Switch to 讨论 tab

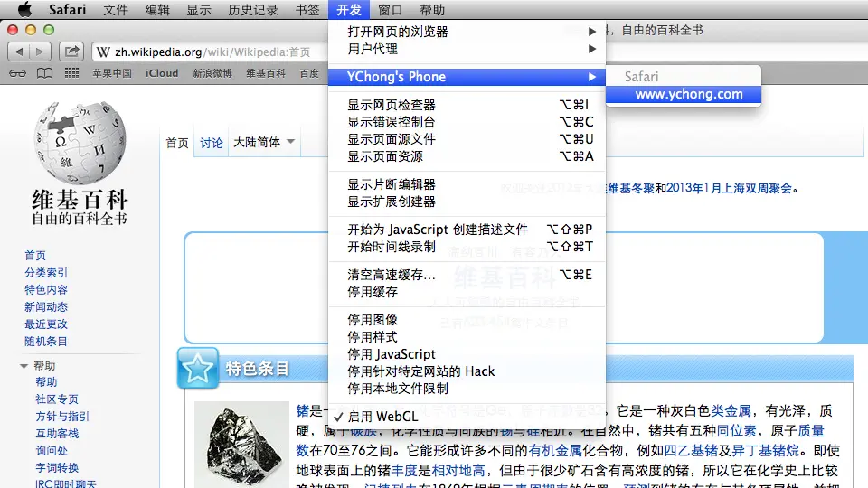pos(211,143)
